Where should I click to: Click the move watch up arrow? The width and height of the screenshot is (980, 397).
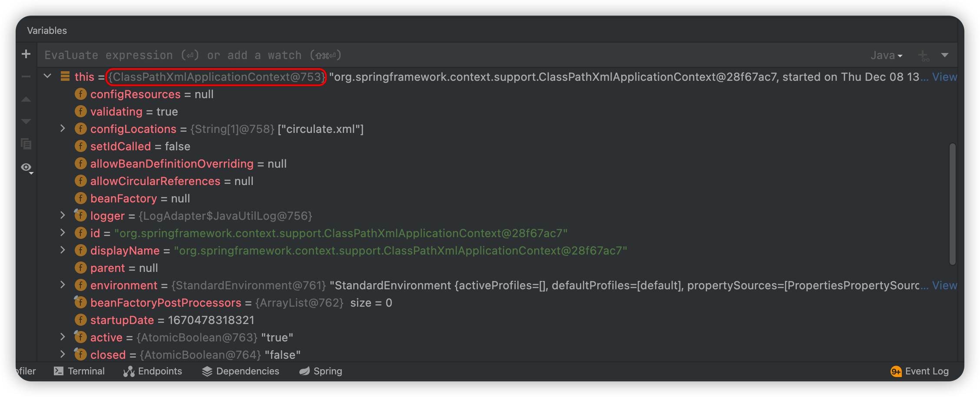pyautogui.click(x=26, y=99)
